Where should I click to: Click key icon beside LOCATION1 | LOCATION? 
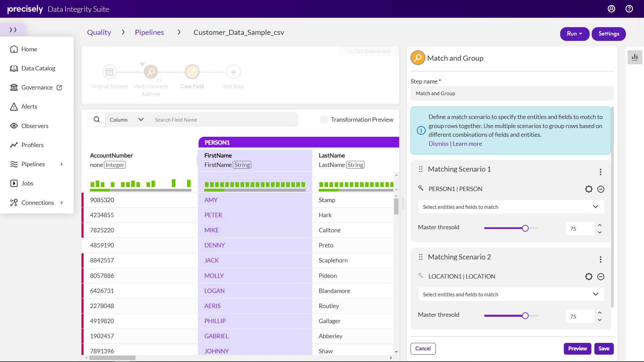[421, 276]
